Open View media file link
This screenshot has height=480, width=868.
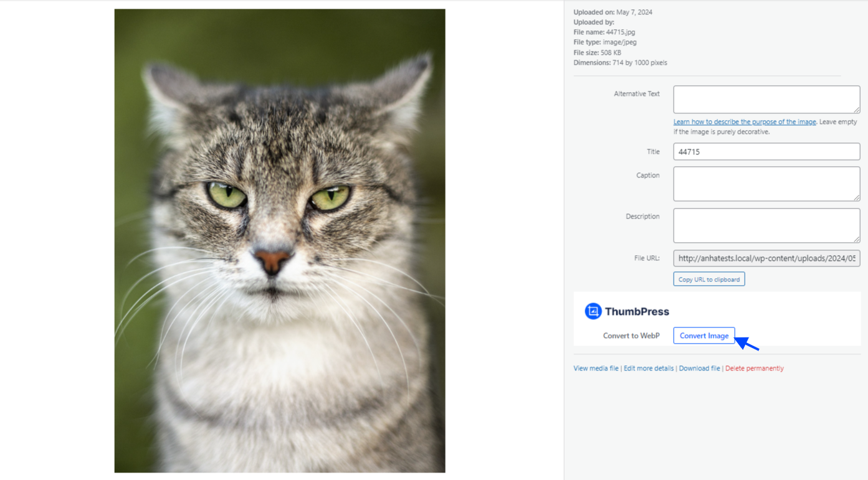[596, 369]
